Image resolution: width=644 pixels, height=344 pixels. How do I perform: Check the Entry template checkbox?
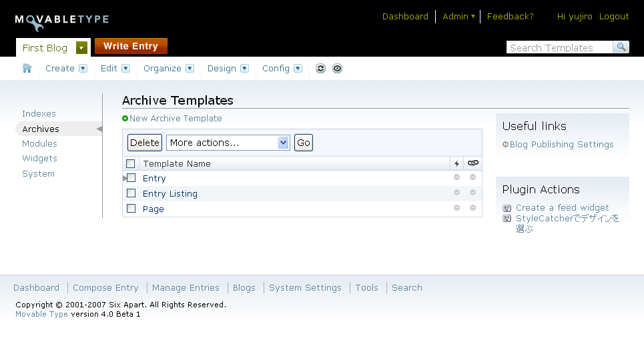click(x=131, y=178)
